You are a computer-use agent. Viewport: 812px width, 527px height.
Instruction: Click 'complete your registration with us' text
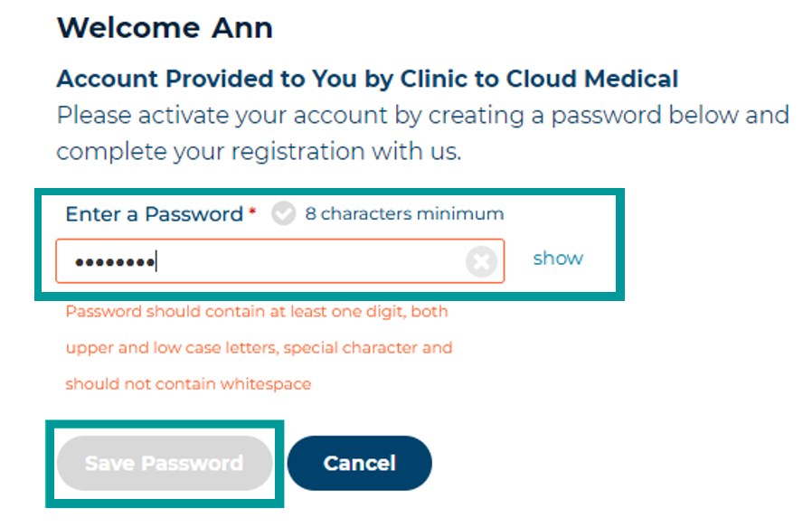[259, 152]
